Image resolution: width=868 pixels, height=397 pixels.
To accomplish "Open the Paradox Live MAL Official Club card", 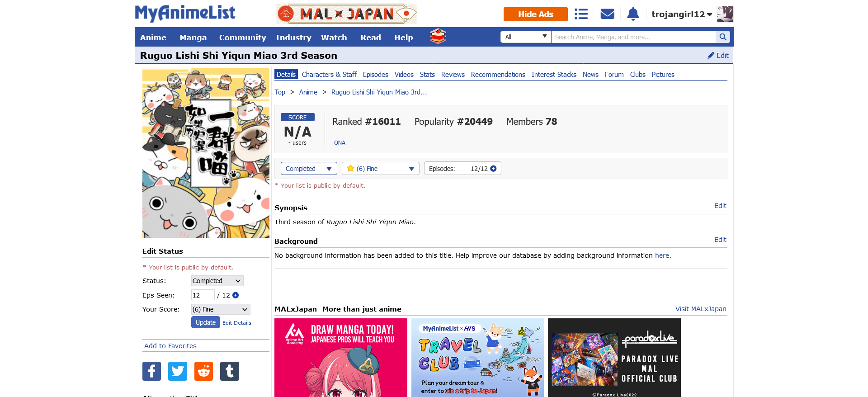I will point(614,358).
